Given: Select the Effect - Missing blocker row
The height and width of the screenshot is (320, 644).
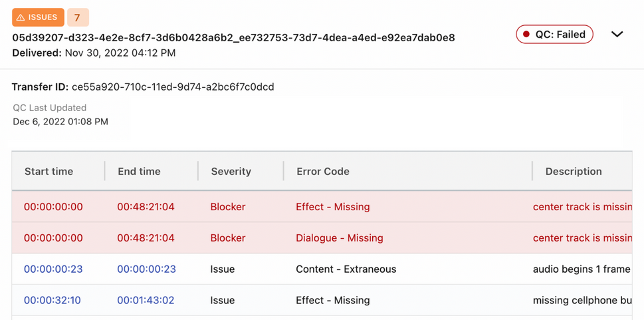Looking at the screenshot, I should (x=322, y=207).
